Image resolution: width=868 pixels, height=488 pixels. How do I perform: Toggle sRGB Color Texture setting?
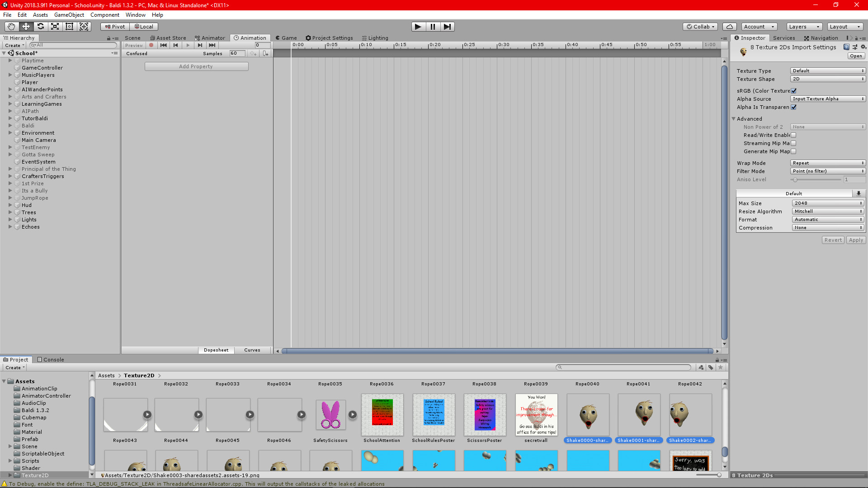pos(794,90)
